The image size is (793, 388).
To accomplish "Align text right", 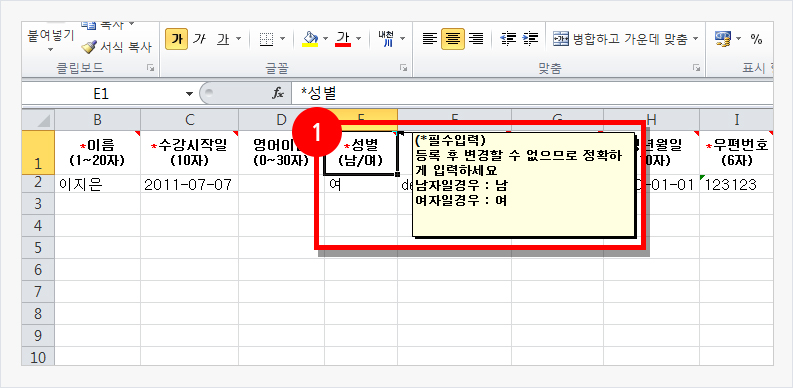I will coord(476,39).
